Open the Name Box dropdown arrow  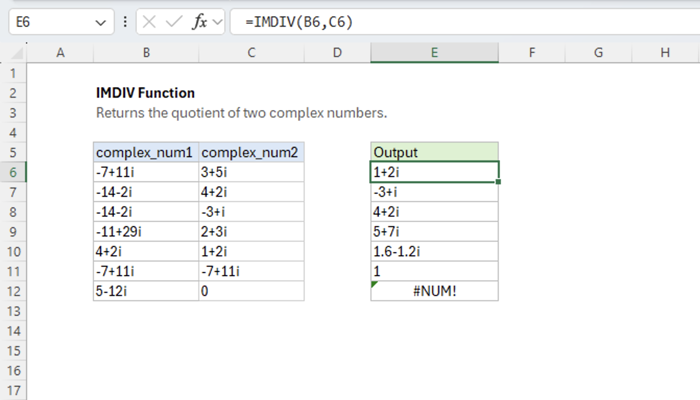pos(100,22)
